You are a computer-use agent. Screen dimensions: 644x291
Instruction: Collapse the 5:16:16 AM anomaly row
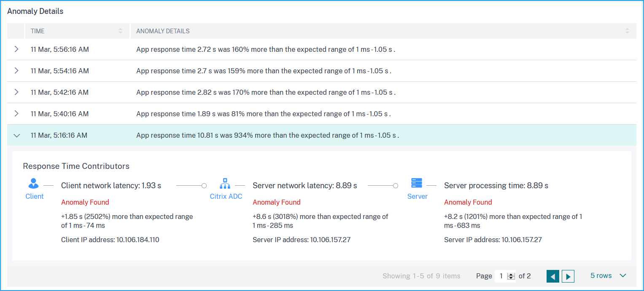[x=16, y=136]
